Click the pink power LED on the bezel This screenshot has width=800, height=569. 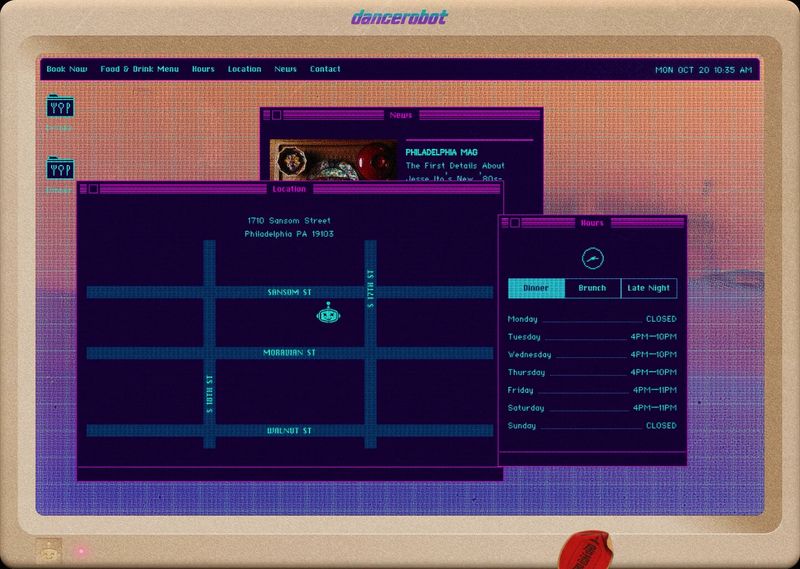[81, 552]
